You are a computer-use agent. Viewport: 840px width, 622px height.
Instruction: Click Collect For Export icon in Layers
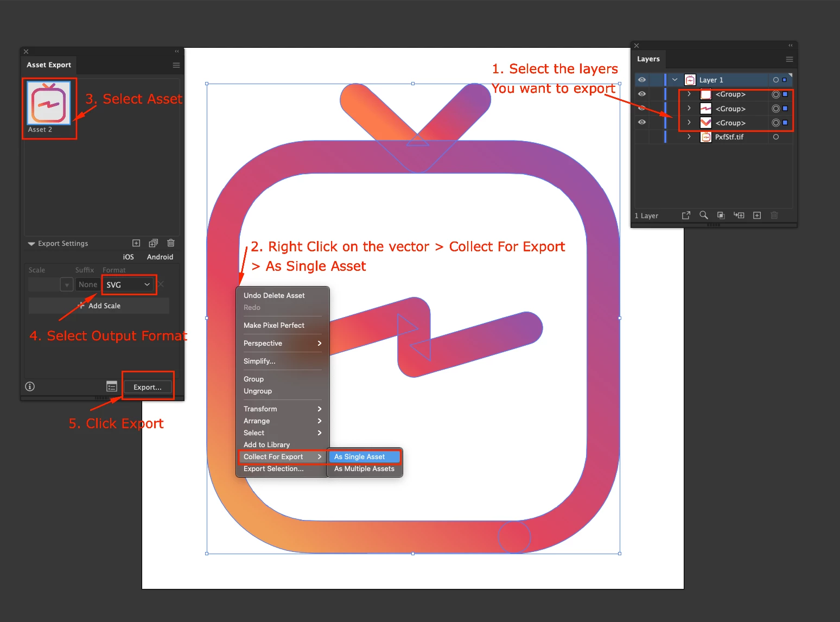point(686,215)
